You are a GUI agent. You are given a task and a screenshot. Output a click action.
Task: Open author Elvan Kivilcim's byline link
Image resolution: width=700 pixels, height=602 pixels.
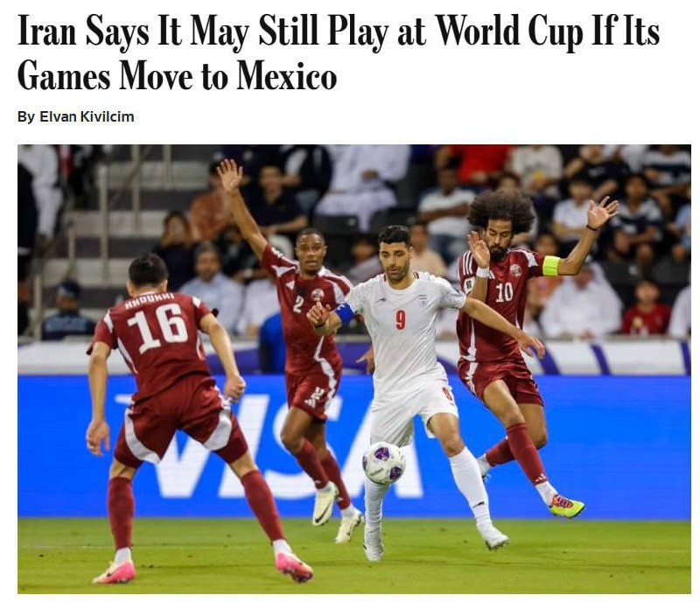(87, 117)
